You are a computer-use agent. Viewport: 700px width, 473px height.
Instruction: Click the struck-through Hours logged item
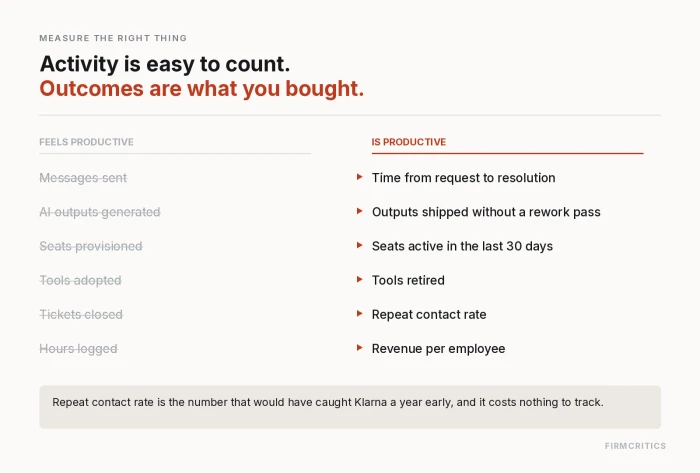coord(79,349)
